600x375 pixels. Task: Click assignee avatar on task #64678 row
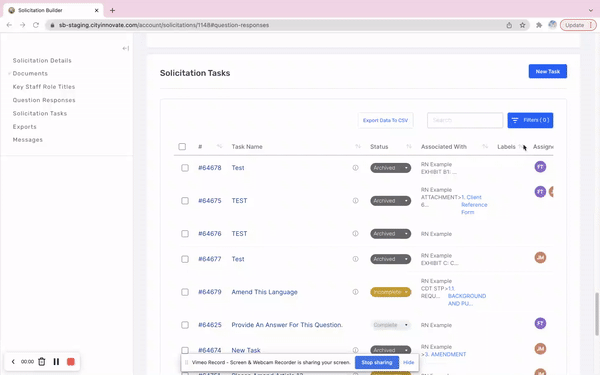pos(540,167)
